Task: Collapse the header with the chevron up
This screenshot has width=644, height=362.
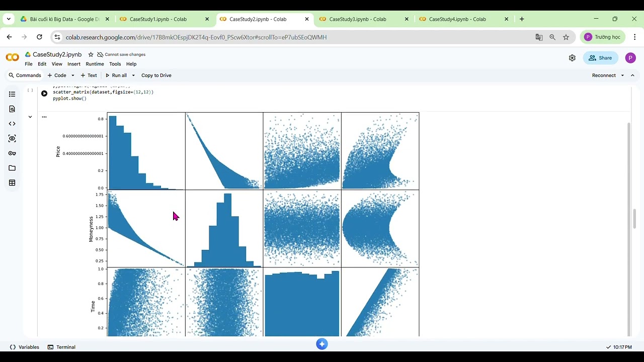Action: 632,75
